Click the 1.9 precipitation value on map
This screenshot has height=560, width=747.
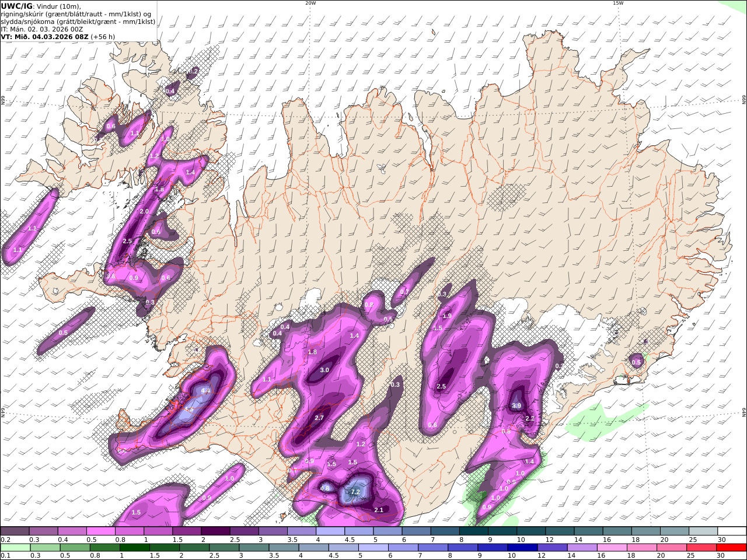(447, 316)
